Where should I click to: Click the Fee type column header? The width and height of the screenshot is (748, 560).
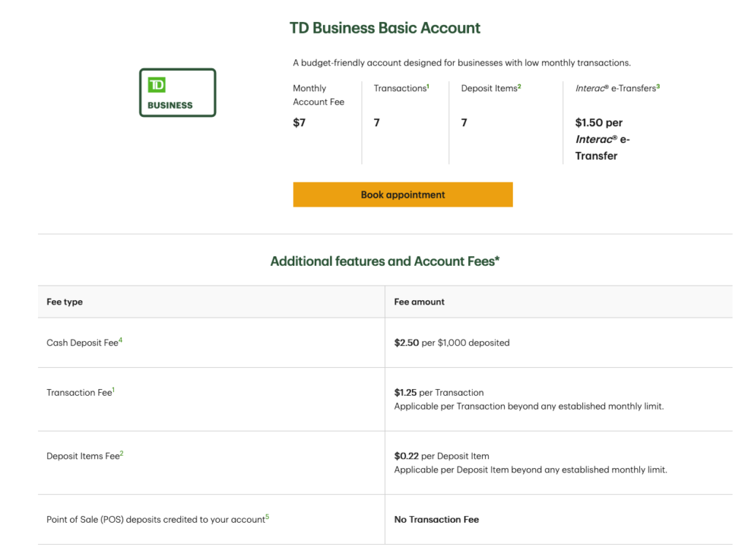[64, 302]
